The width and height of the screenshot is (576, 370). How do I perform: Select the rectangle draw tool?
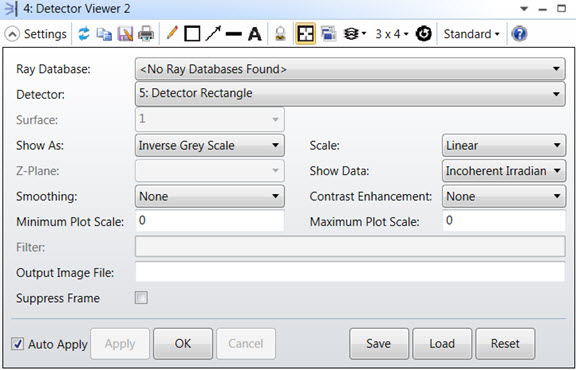point(192,34)
